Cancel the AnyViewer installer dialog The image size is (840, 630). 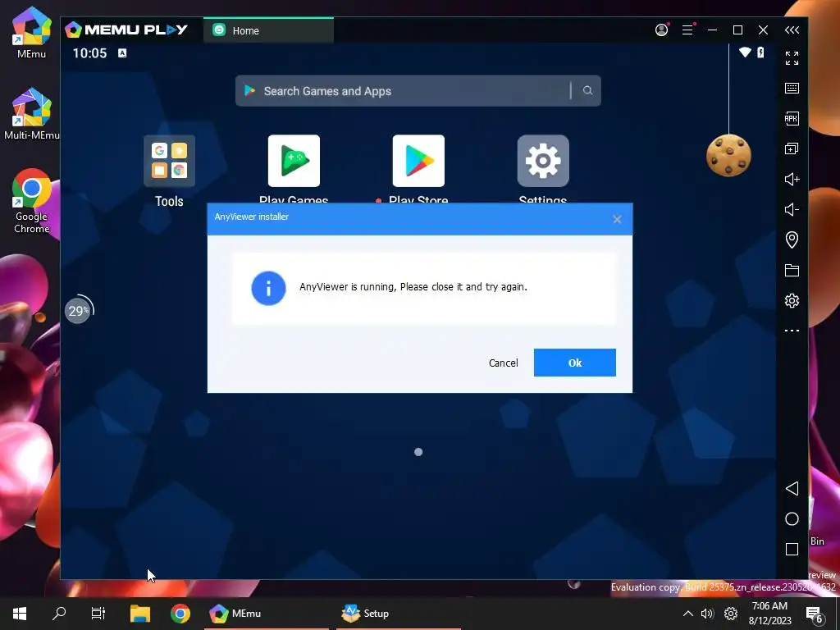coord(503,363)
